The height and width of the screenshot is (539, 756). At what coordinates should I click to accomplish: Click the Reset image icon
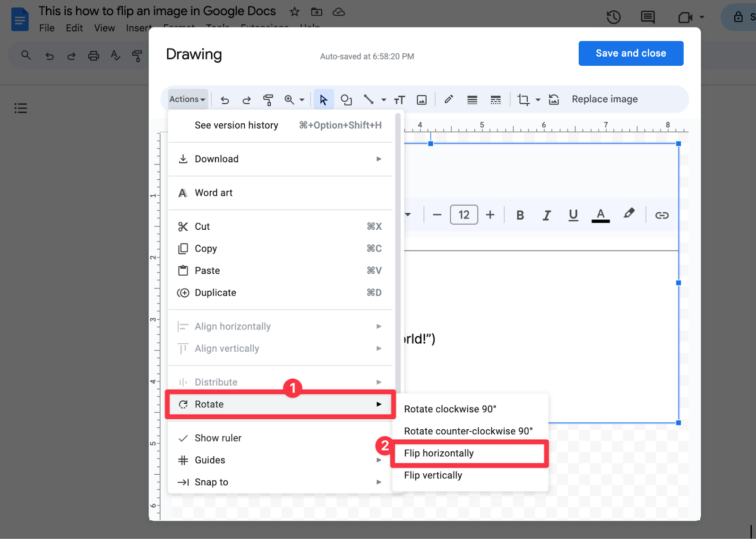(x=554, y=100)
